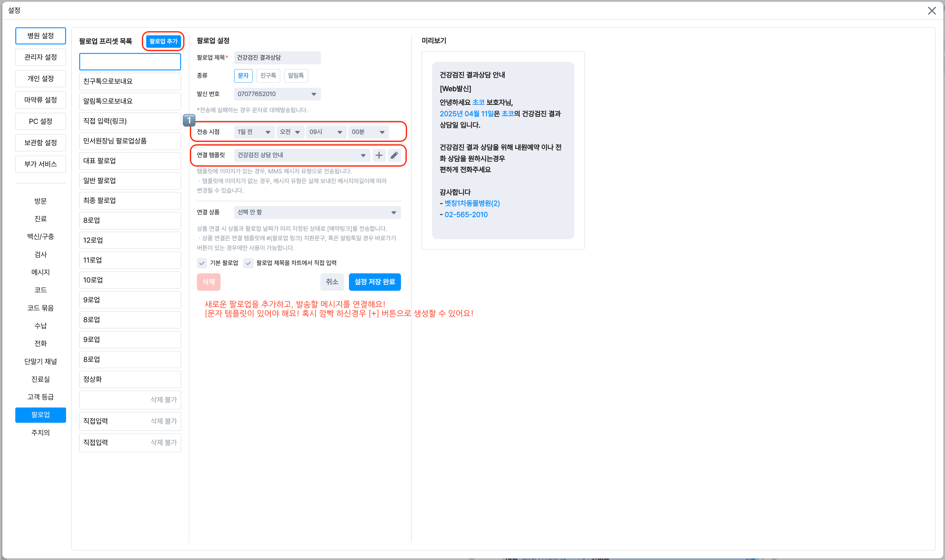Screen dimensions: 945x560
Task: Click the numbered step 1 badge
Action: pos(189,120)
